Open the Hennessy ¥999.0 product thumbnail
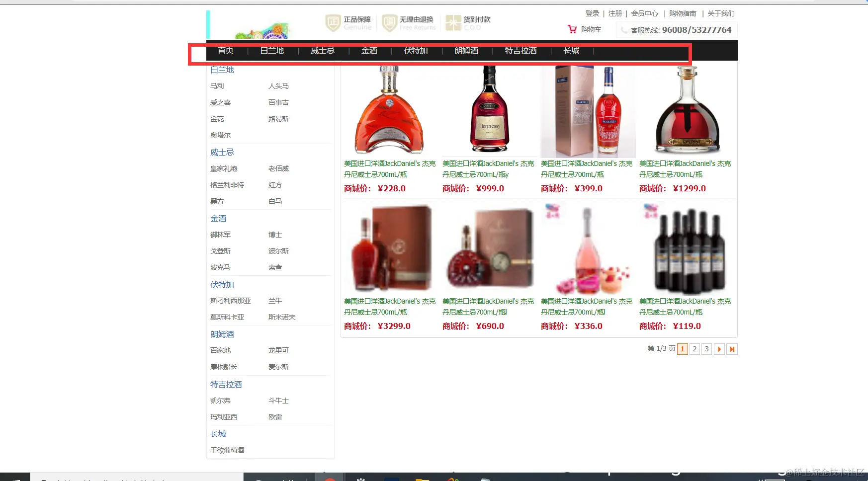The image size is (868, 481). pyautogui.click(x=489, y=111)
